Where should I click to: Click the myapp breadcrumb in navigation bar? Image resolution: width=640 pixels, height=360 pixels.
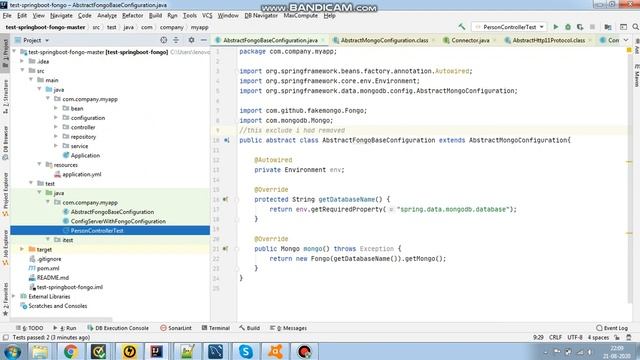pos(200,27)
